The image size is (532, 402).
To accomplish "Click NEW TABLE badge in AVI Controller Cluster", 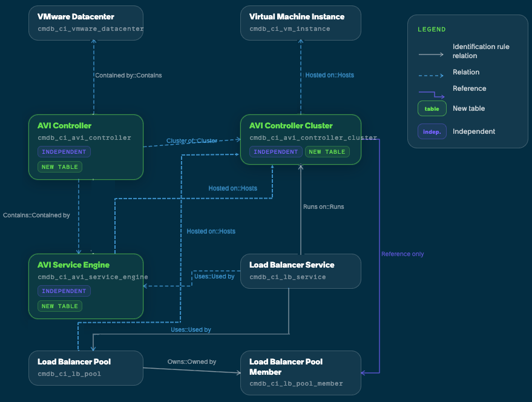I will coord(327,152).
